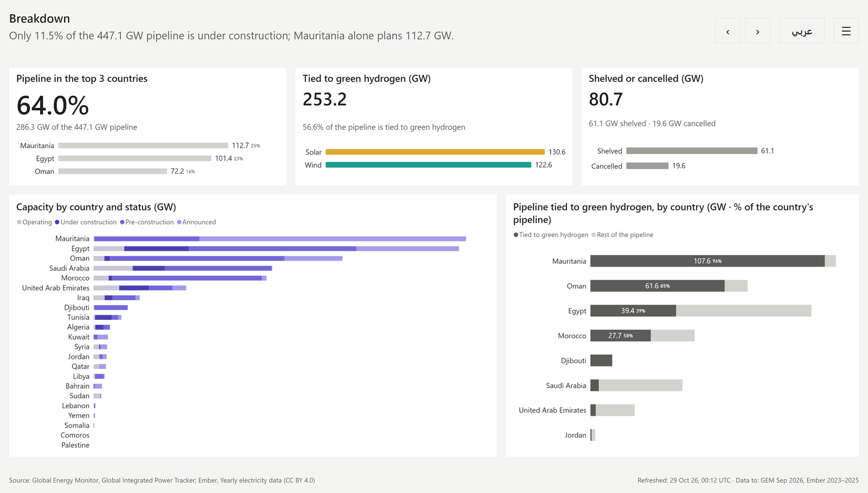
Task: Open the hamburger menu
Action: click(x=846, y=30)
